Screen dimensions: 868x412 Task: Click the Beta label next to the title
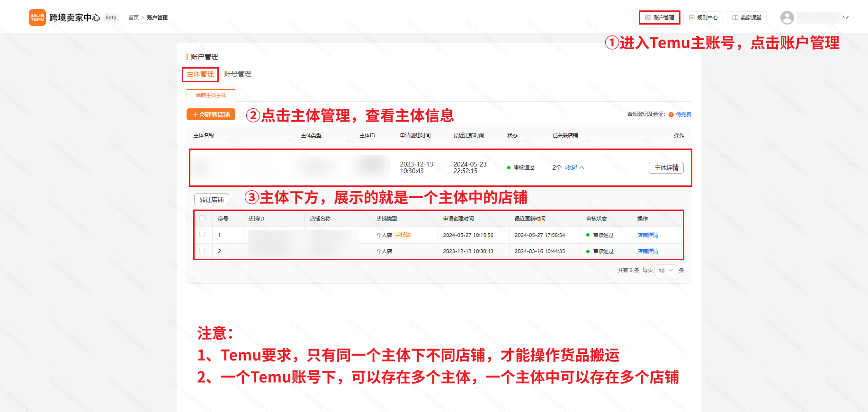pyautogui.click(x=111, y=18)
